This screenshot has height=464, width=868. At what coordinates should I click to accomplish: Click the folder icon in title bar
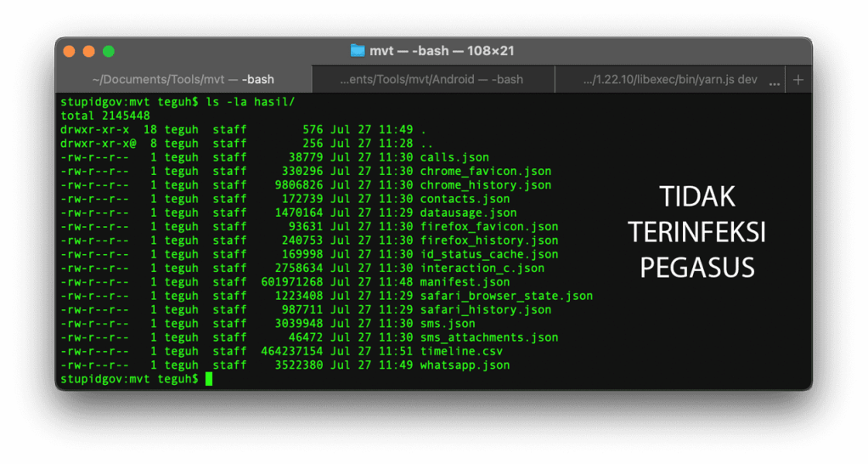point(358,51)
